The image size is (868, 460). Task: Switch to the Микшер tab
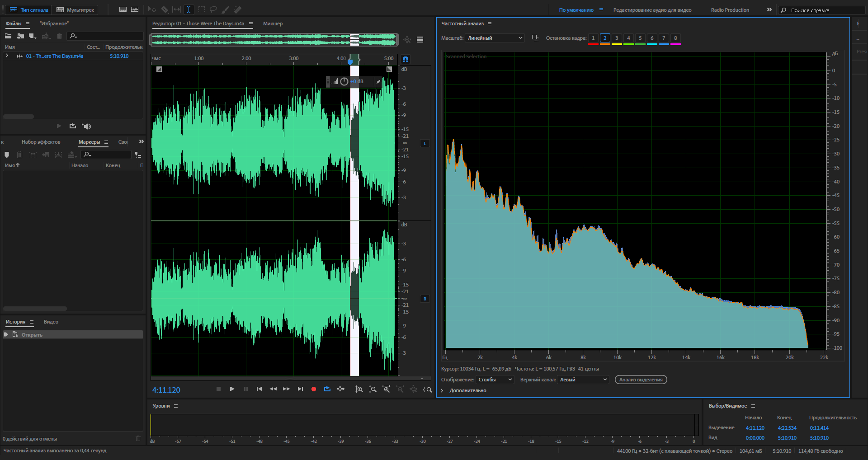[273, 23]
